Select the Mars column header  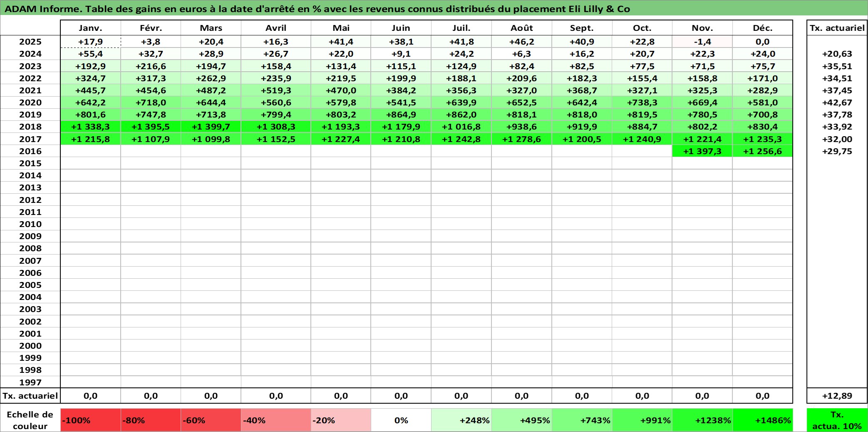coord(211,28)
